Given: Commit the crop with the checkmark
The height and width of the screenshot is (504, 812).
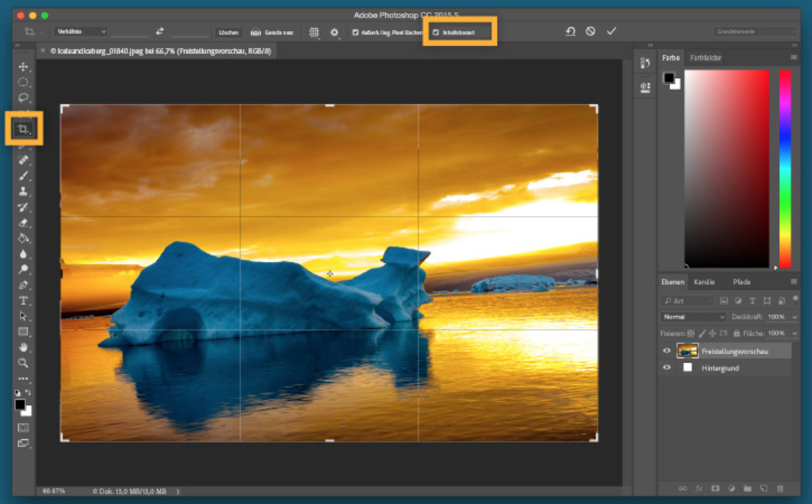Looking at the screenshot, I should pos(611,30).
